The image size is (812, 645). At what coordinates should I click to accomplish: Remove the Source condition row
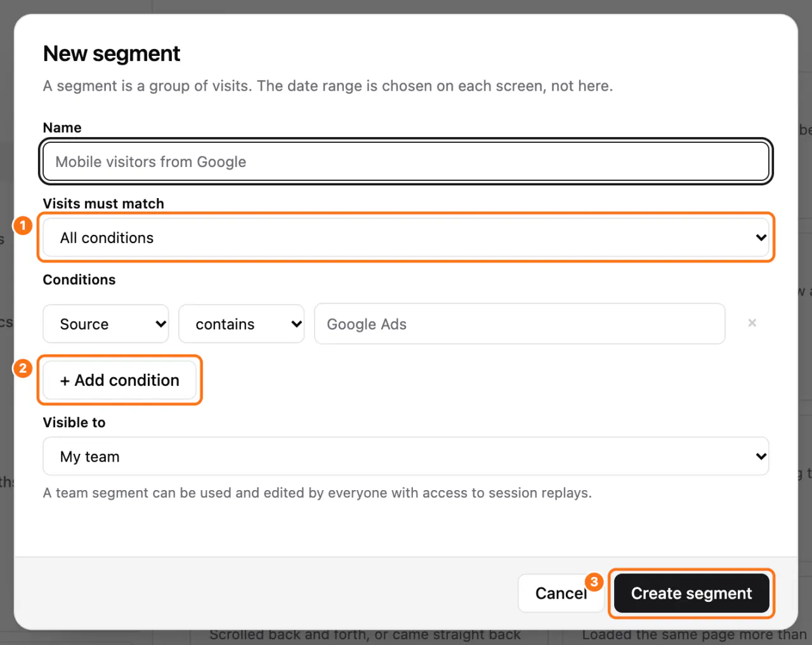tap(752, 323)
